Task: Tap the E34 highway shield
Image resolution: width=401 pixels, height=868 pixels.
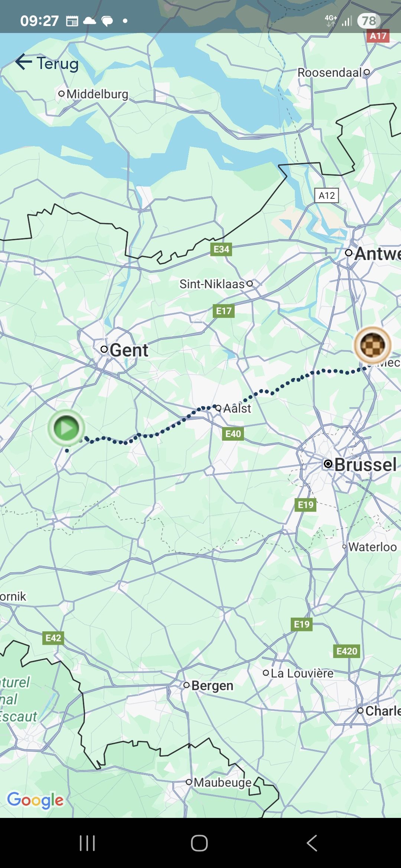Action: [x=221, y=249]
